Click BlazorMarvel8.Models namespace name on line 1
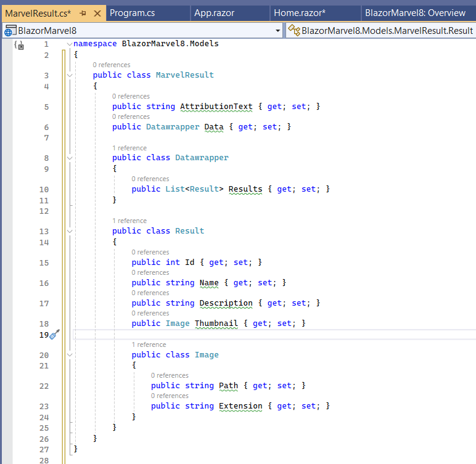 click(170, 44)
